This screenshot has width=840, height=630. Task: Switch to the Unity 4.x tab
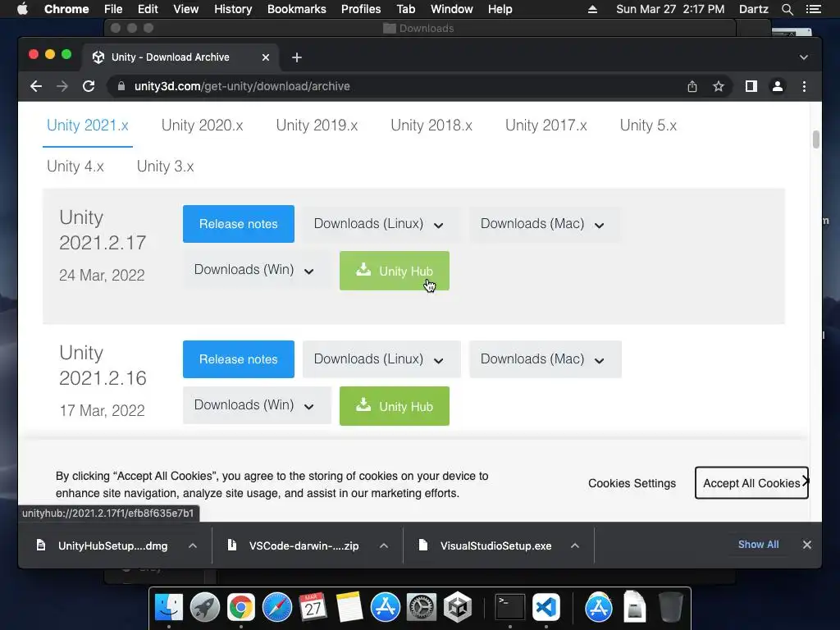75,166
